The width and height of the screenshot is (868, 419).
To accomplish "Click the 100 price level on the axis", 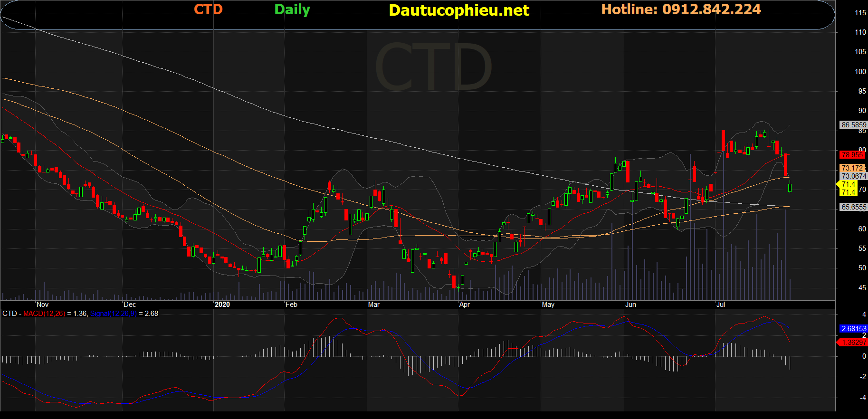I will coord(860,72).
